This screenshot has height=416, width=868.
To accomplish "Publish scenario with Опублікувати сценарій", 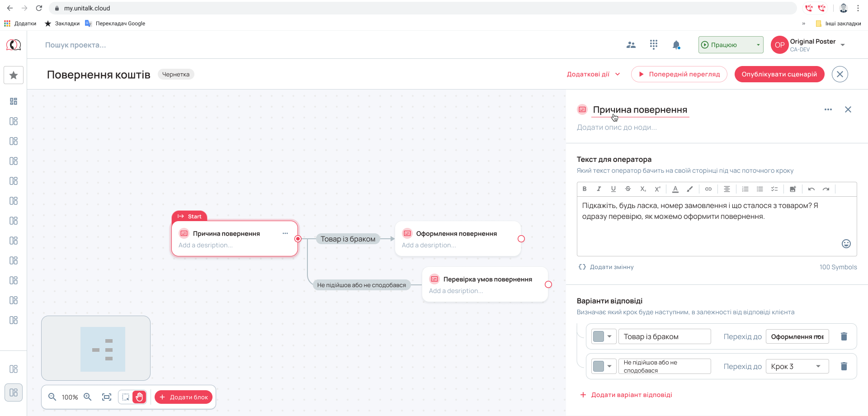I will pos(779,74).
